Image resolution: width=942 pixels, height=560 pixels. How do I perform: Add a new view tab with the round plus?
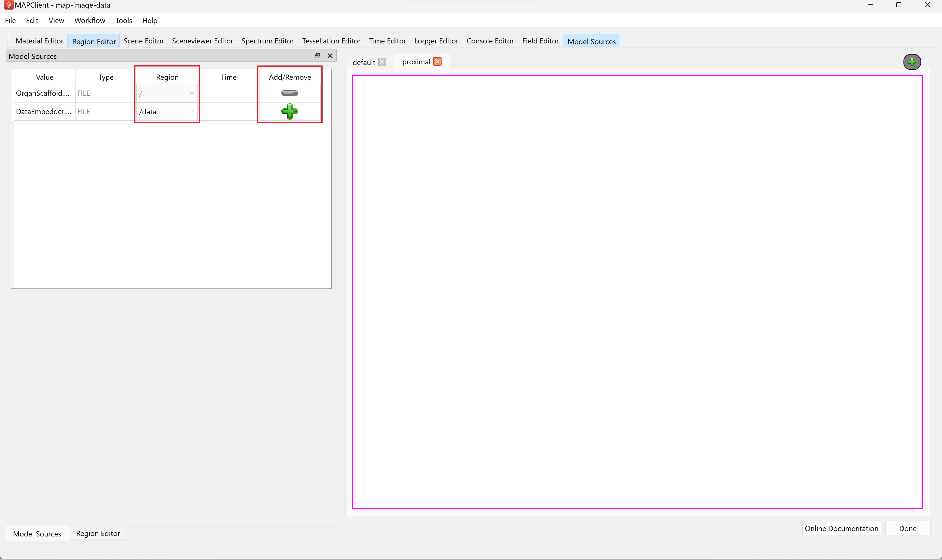tap(912, 62)
